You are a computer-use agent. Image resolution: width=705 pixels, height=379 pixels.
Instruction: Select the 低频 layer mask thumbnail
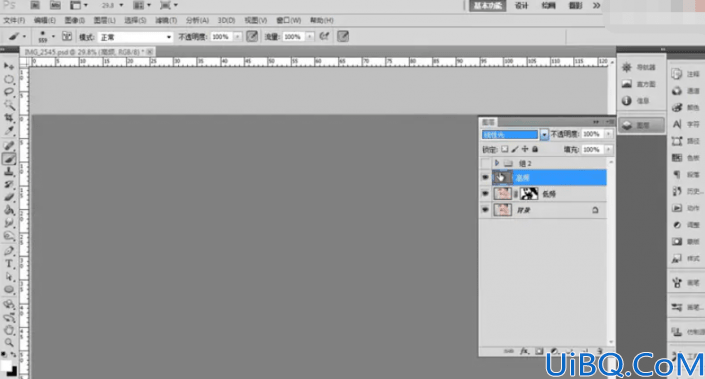[x=529, y=194]
